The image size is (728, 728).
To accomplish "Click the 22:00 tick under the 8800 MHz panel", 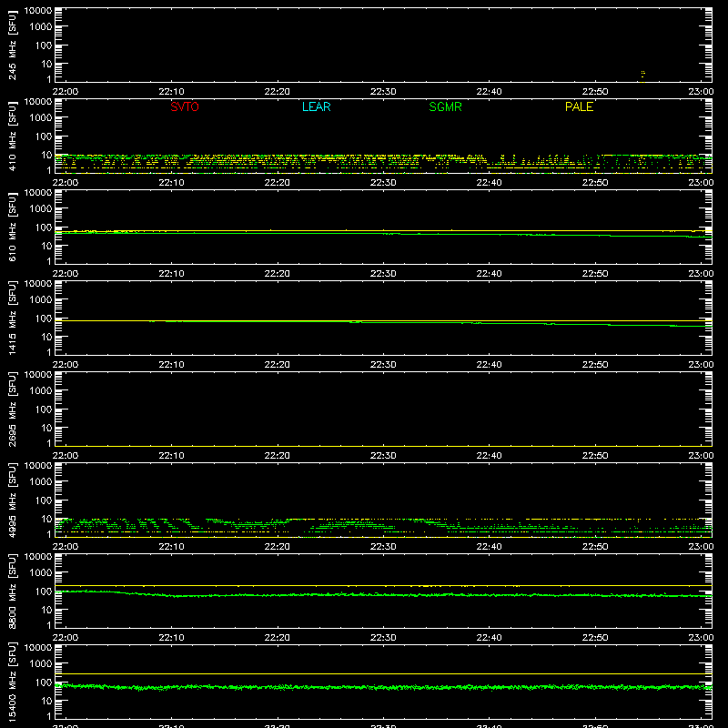I will pos(65,638).
